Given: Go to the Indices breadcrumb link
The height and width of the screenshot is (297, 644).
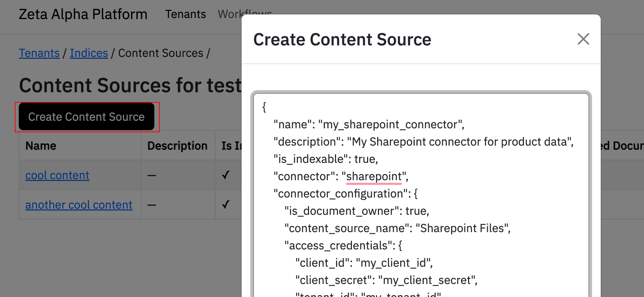Looking at the screenshot, I should click(89, 53).
